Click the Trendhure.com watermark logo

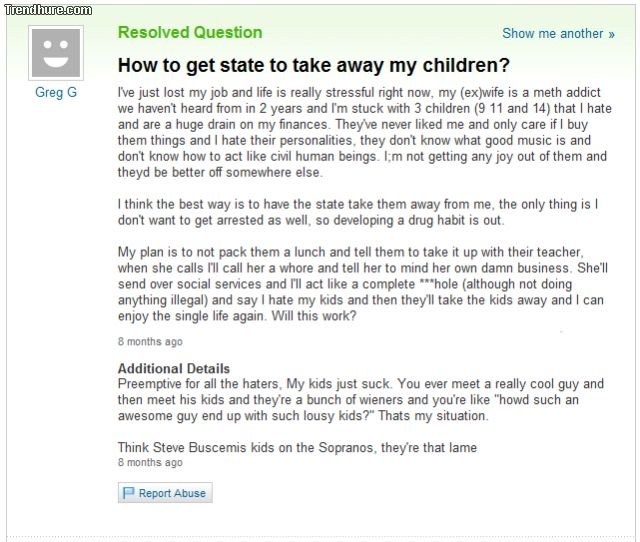47,9
